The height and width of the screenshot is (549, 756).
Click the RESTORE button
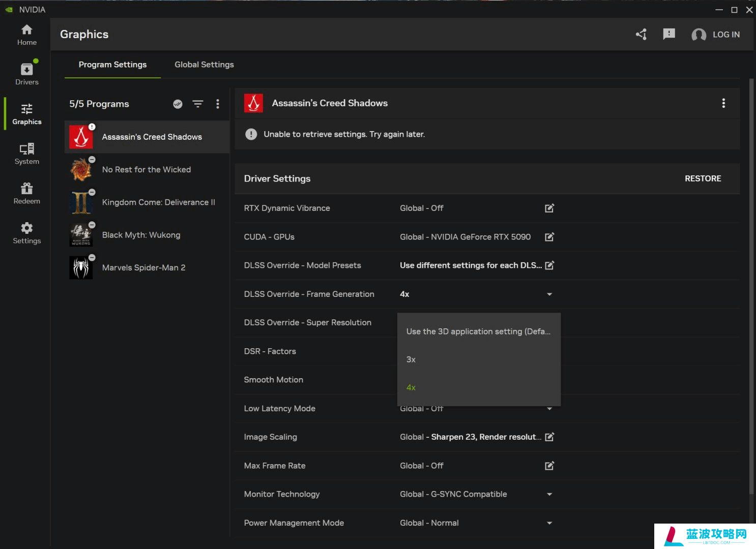pyautogui.click(x=703, y=178)
